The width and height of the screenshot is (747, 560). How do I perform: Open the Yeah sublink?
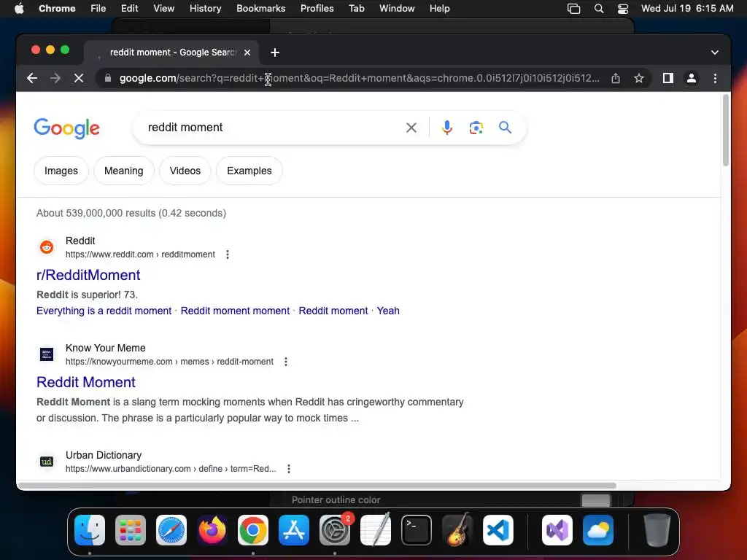[x=388, y=311]
